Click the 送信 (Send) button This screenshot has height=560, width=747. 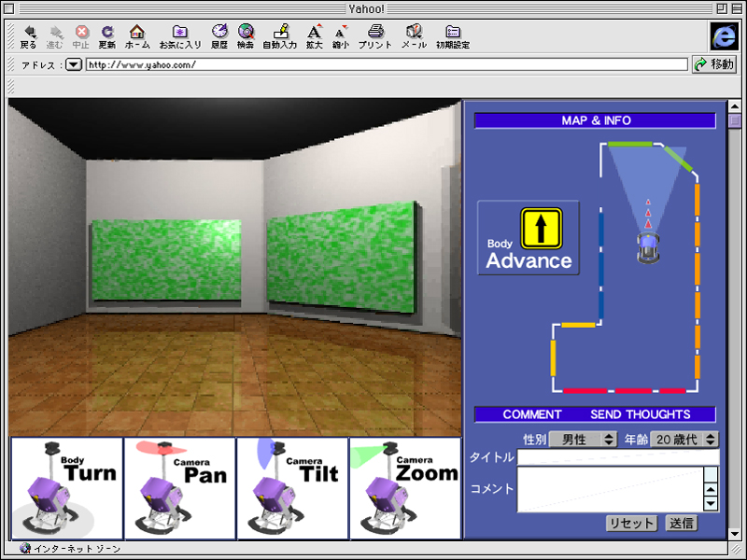pos(681,523)
